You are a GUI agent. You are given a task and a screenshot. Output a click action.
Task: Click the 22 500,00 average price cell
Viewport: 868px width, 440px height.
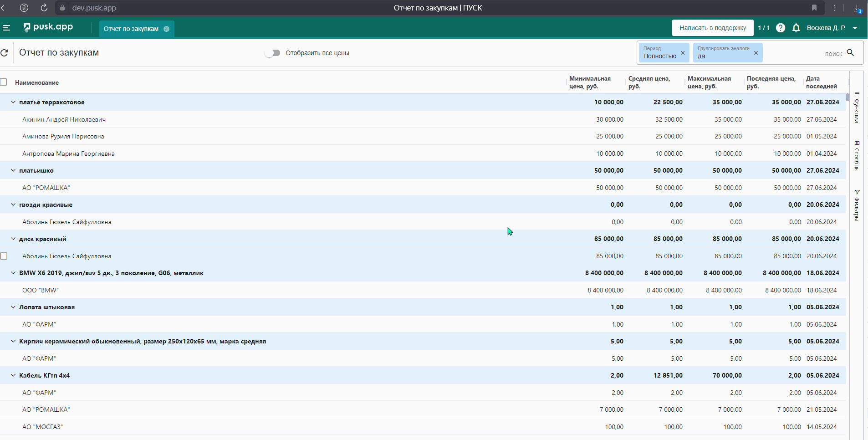pyautogui.click(x=668, y=102)
